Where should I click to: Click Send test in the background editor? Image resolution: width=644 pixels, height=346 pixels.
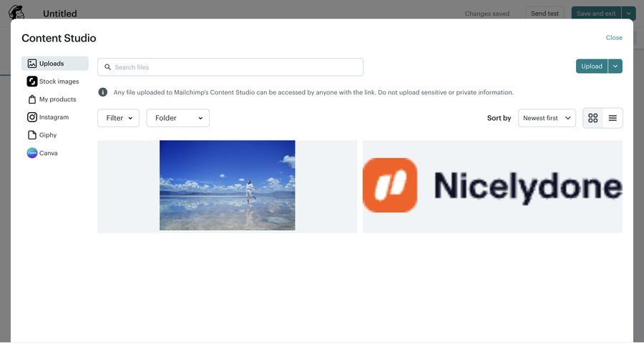tap(545, 14)
